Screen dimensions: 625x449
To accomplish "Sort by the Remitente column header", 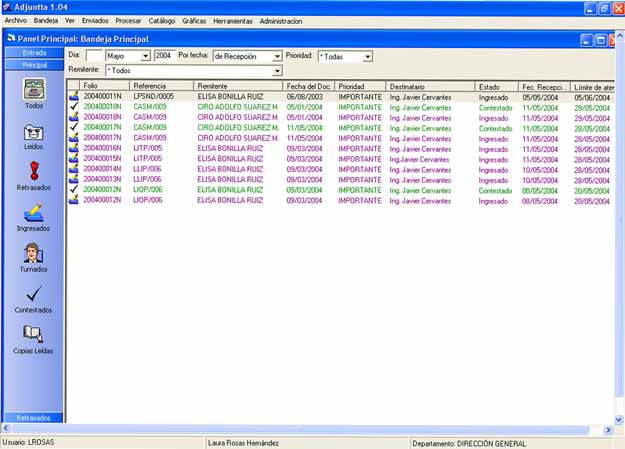I will 238,86.
